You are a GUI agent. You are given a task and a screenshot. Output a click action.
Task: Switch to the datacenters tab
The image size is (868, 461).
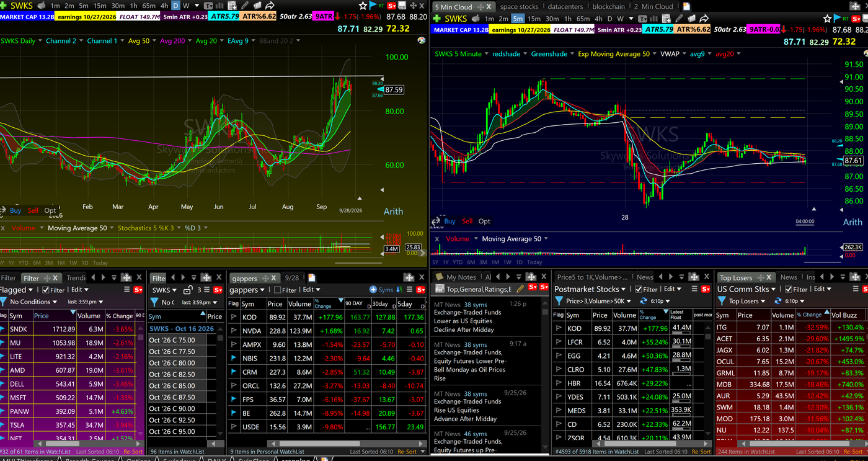565,7
